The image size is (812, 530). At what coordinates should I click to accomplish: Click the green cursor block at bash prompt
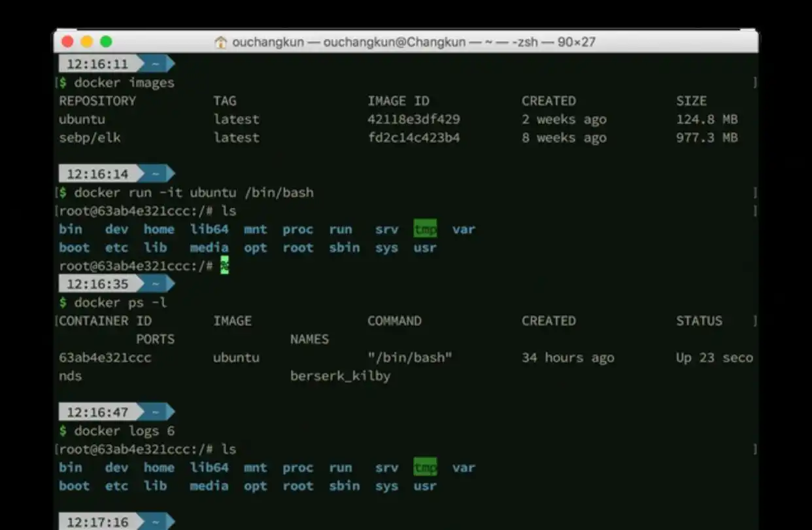(x=224, y=266)
